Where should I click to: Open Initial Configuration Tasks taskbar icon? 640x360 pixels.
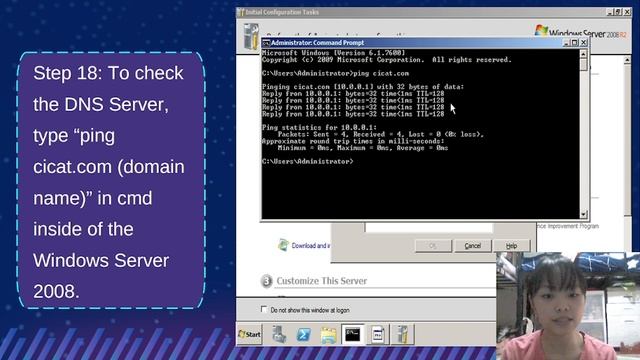click(x=402, y=334)
